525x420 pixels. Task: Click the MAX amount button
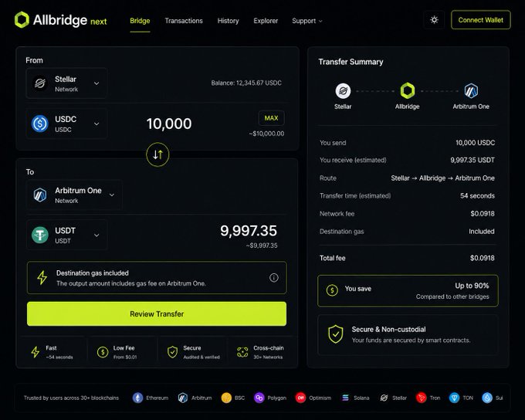pos(271,118)
